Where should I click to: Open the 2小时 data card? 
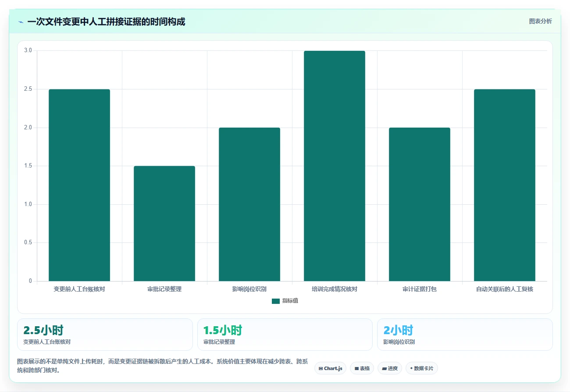tap(465, 335)
